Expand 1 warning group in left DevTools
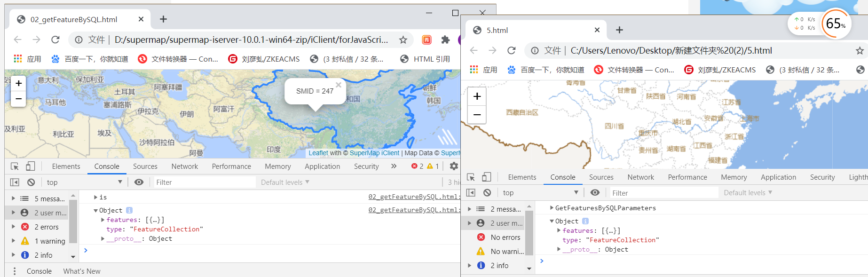 (x=13, y=241)
